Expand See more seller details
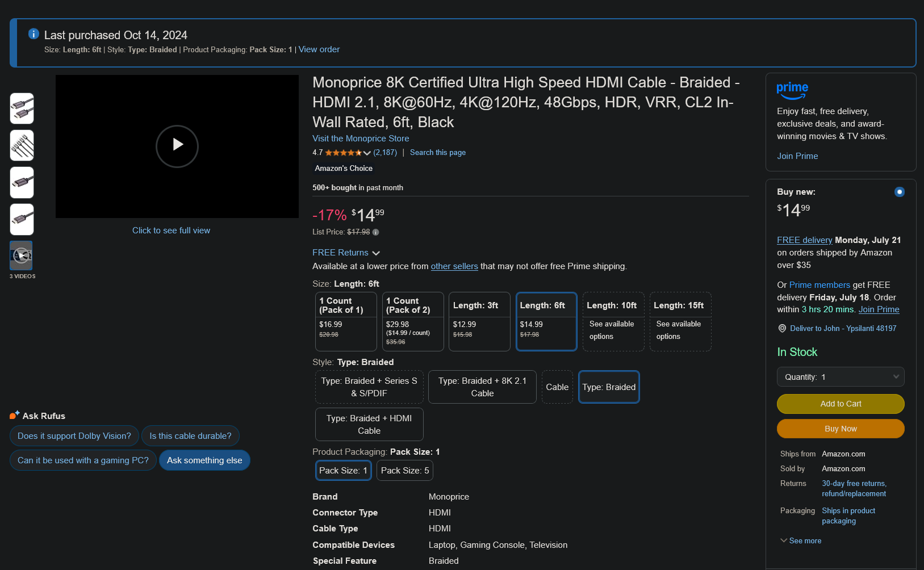This screenshot has height=570, width=924. [x=801, y=540]
